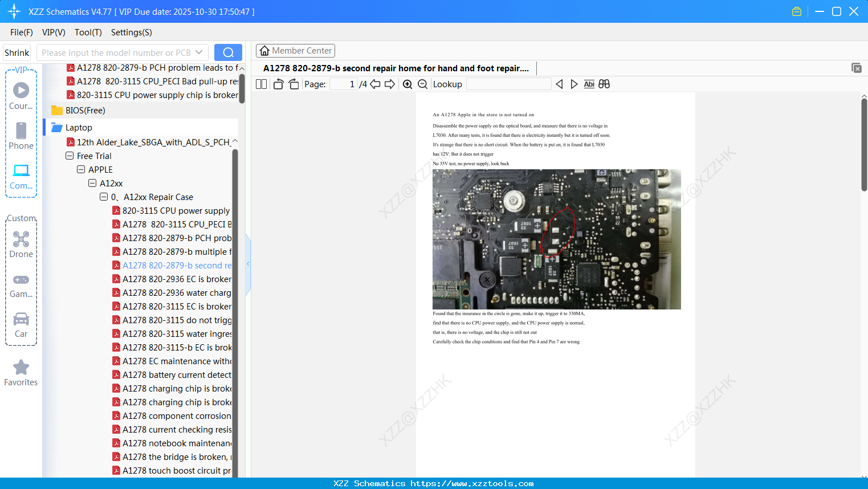Collapse the A12xx Repair Case node
868x489 pixels.
point(104,197)
